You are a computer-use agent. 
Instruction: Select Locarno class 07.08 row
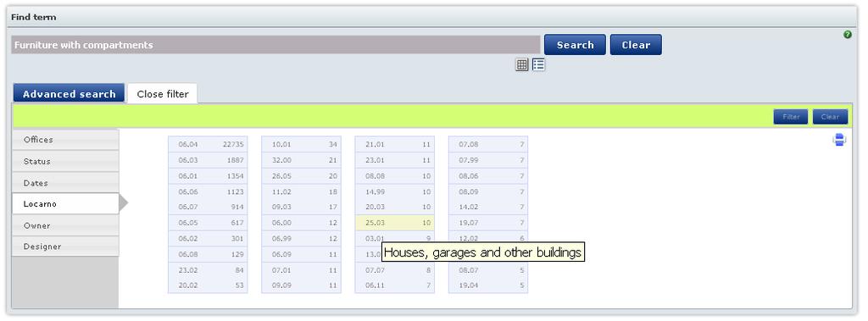pos(488,145)
